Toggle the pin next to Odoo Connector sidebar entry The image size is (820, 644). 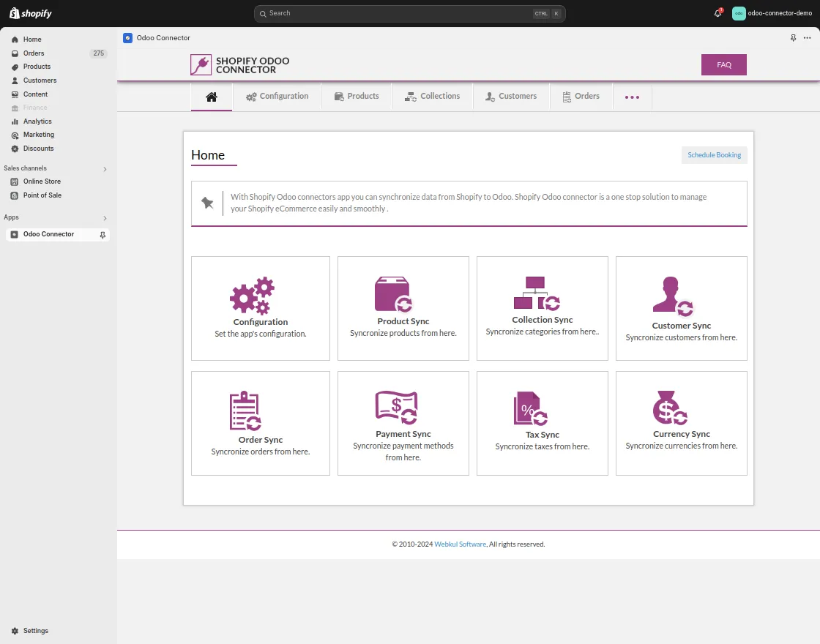pyautogui.click(x=104, y=234)
